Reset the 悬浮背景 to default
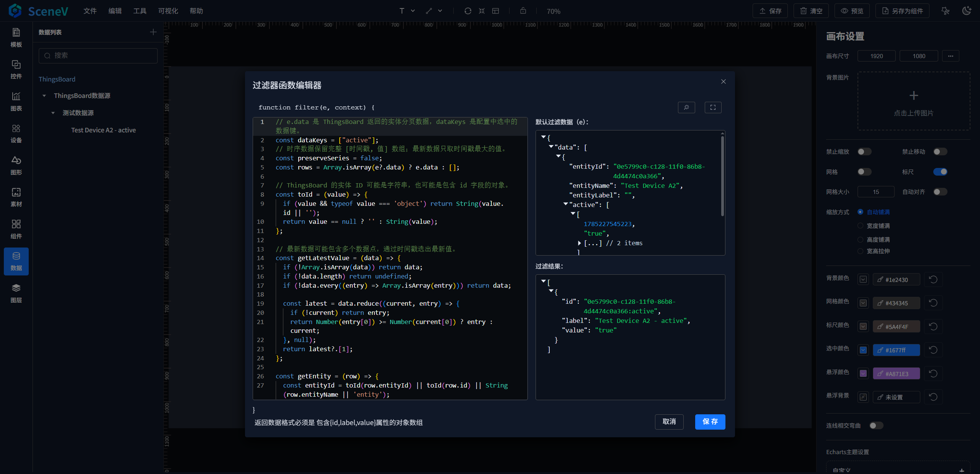 [933, 397]
